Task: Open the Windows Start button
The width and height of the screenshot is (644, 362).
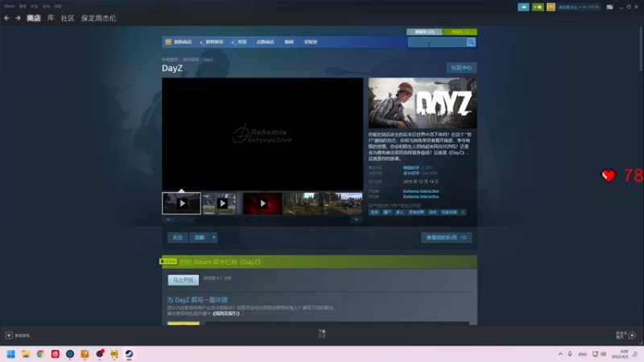Action: pos(11,354)
